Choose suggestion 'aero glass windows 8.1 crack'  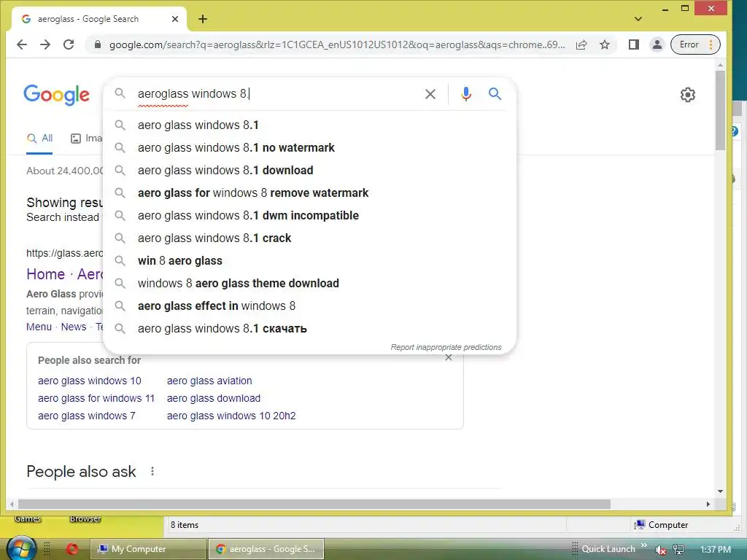coord(309,238)
